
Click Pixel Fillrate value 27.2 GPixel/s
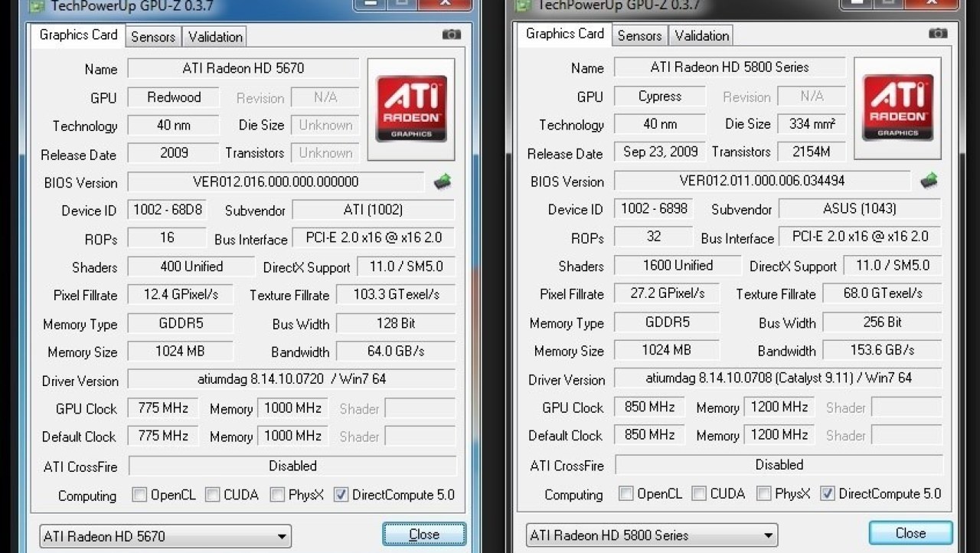[667, 293]
